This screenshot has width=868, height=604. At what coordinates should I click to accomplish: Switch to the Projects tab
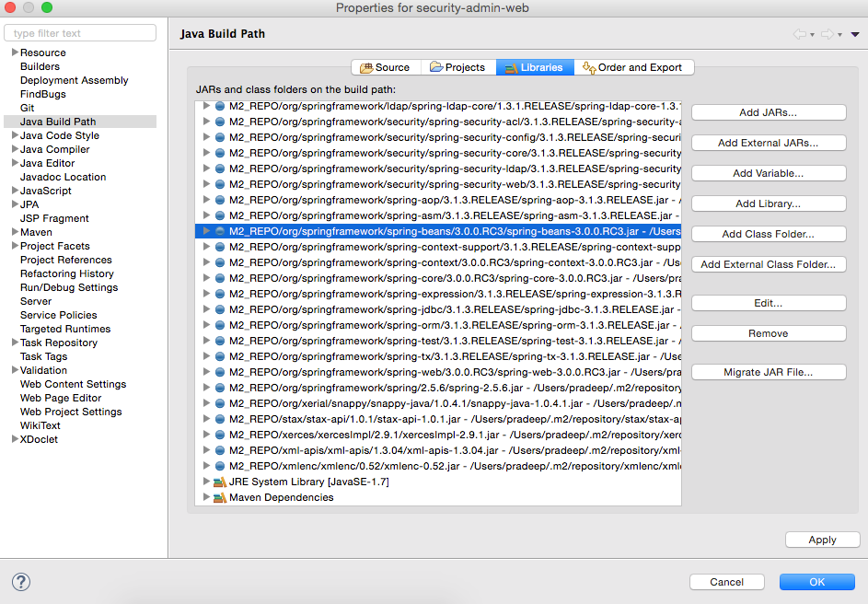pos(458,67)
